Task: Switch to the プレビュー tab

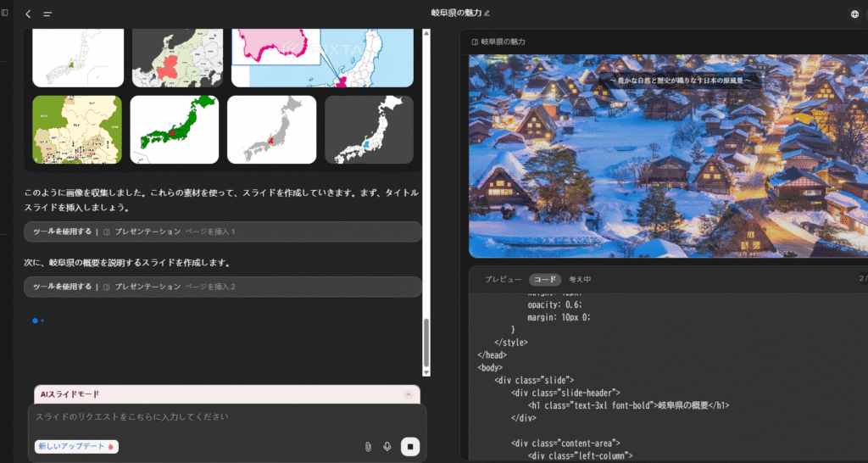Action: 503,280
